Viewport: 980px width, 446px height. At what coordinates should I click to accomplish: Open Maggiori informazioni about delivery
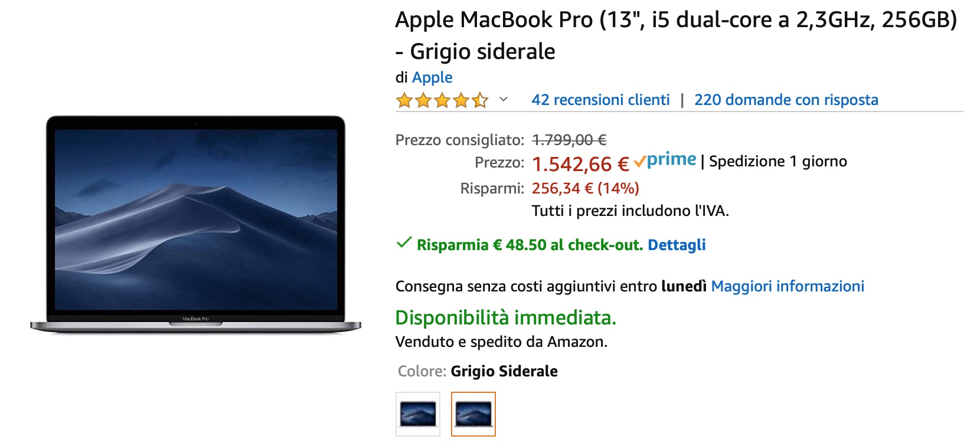788,286
